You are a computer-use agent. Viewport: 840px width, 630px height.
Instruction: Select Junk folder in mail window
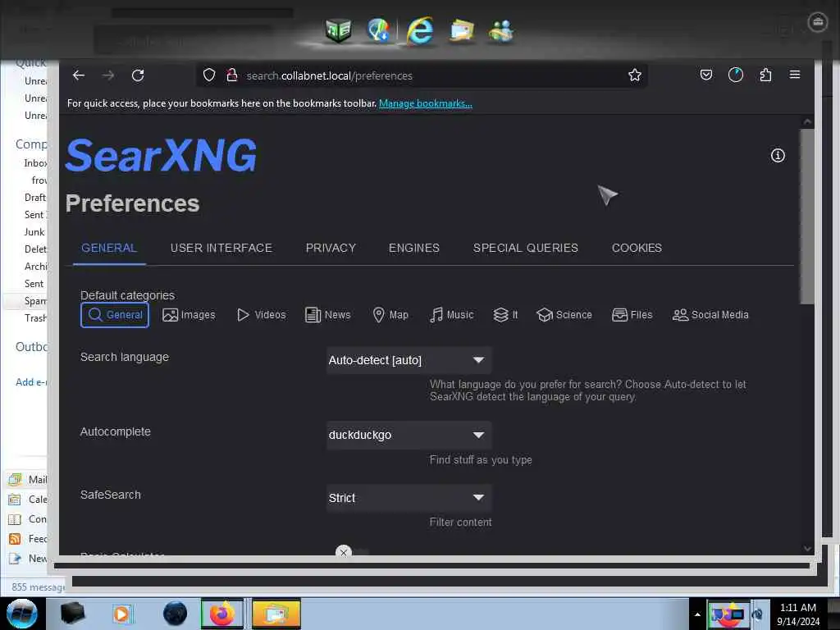point(34,232)
